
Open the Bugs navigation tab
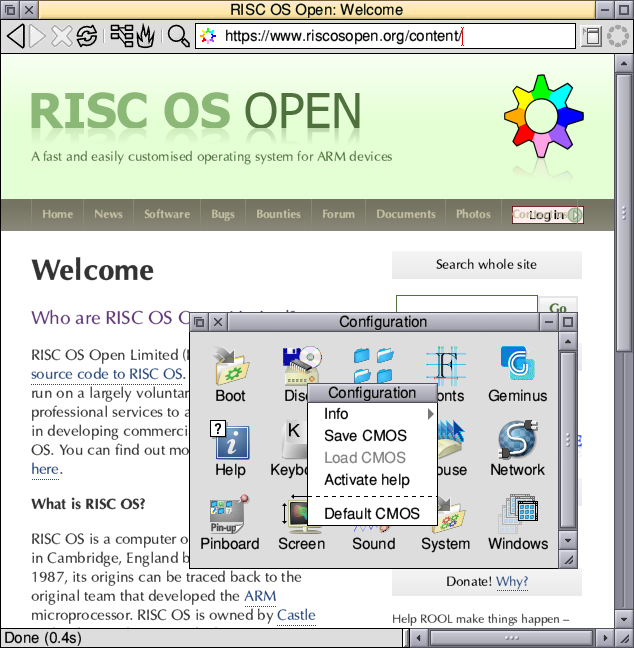tap(223, 214)
